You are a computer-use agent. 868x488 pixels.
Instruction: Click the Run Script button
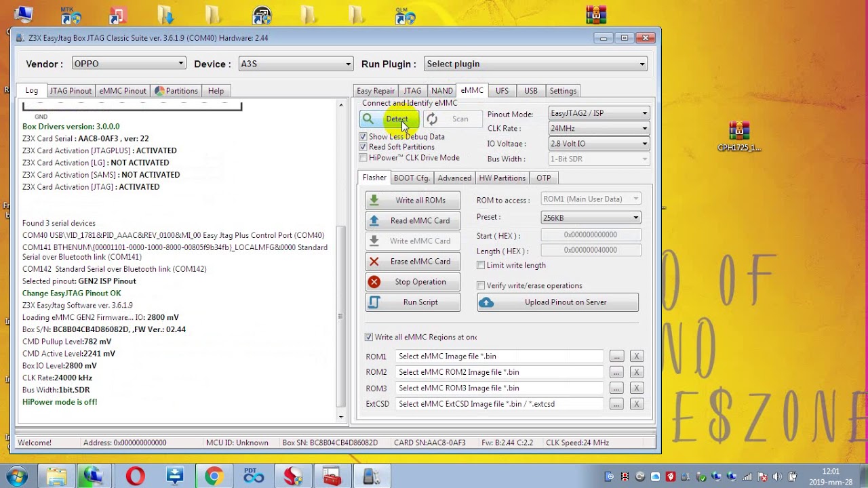coord(412,302)
